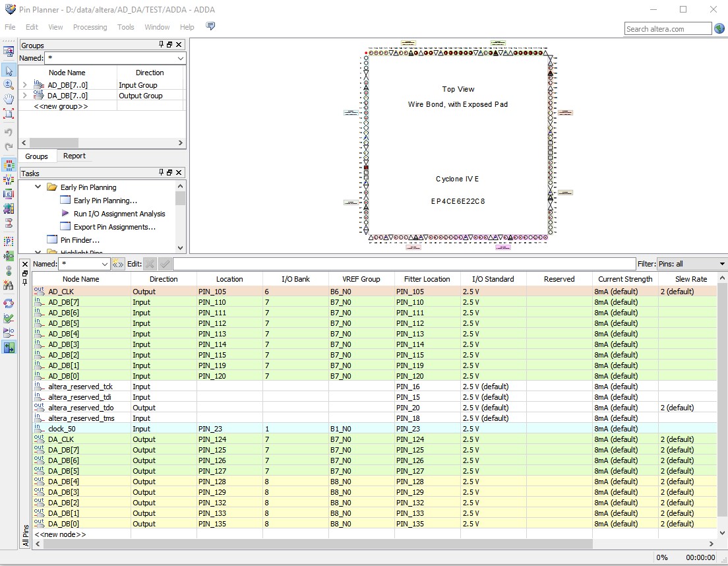Click the puzzle-piece toolbar icon
Screen dimensions: 728x566
click(9, 208)
